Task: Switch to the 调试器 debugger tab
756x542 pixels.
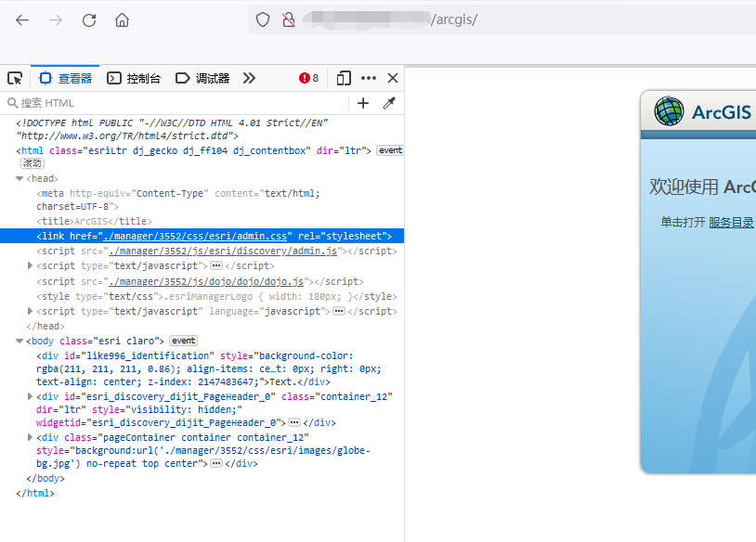Action: point(202,78)
